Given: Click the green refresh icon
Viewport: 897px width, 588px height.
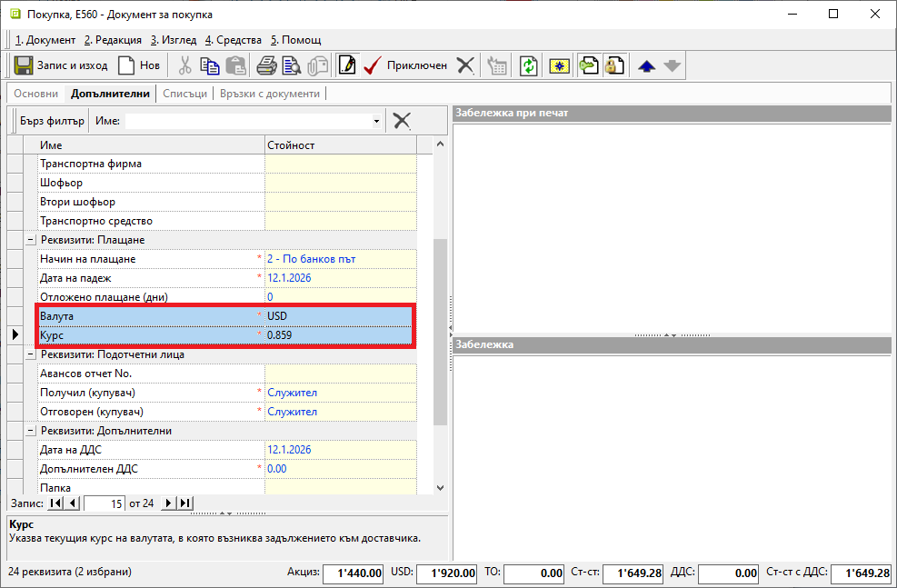Looking at the screenshot, I should pyautogui.click(x=528, y=65).
